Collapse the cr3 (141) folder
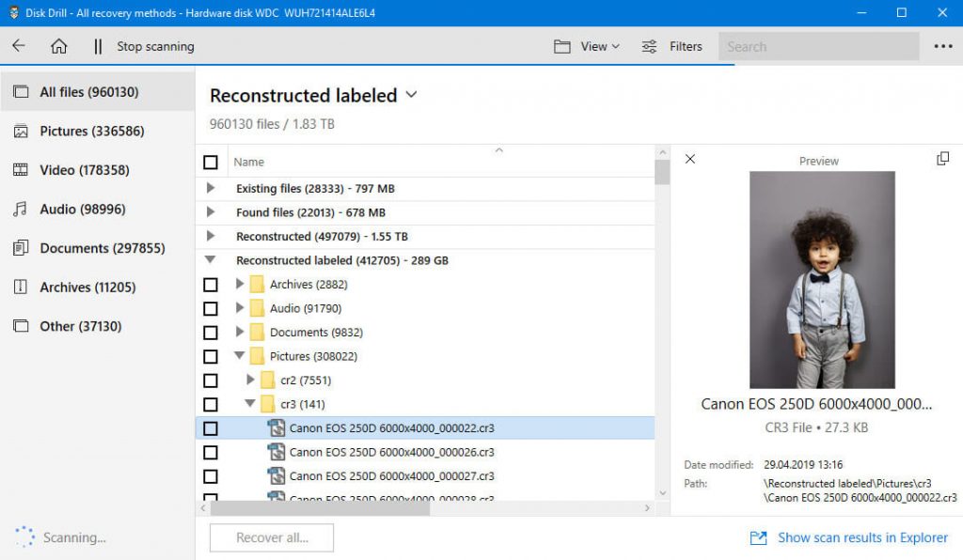The width and height of the screenshot is (963, 560). point(249,404)
